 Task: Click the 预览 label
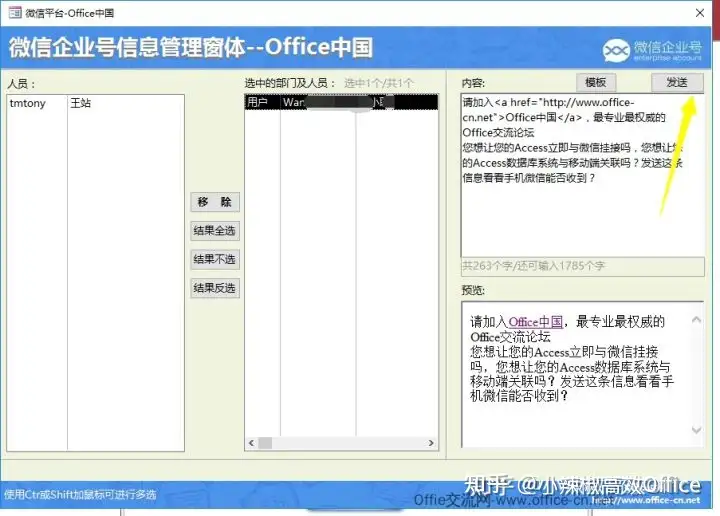point(473,290)
